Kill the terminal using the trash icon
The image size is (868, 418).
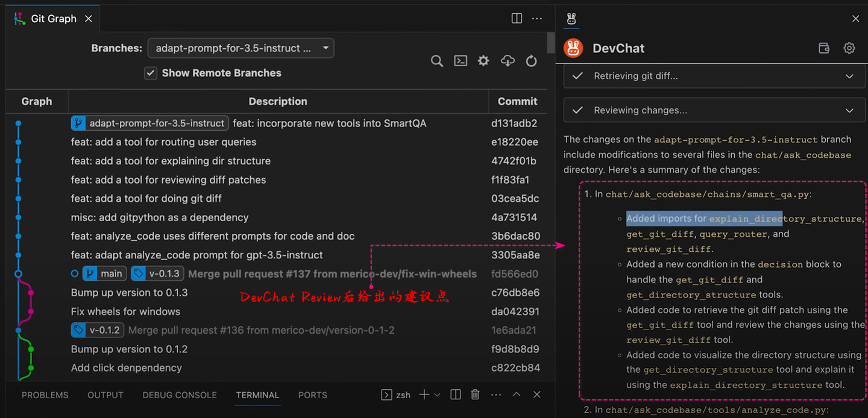(475, 395)
